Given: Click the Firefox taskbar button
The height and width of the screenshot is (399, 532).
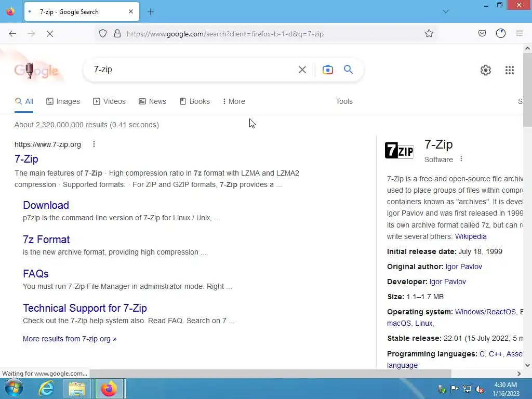Looking at the screenshot, I should (109, 389).
